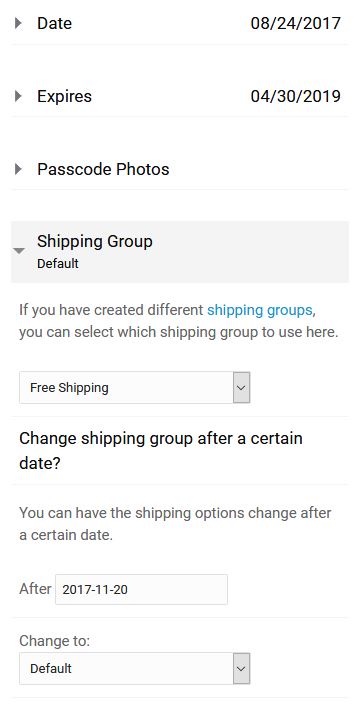Click the Date row label
The image size is (364, 716).
tap(54, 23)
